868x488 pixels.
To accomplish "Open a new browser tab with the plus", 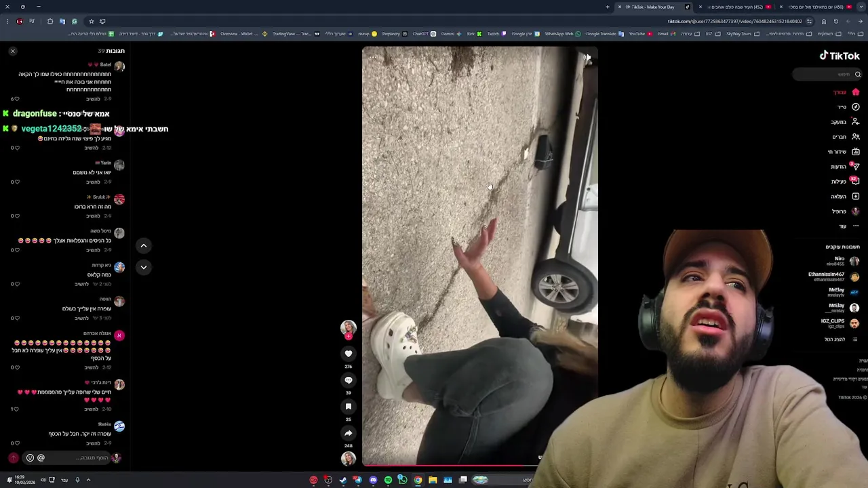I will coord(607,7).
